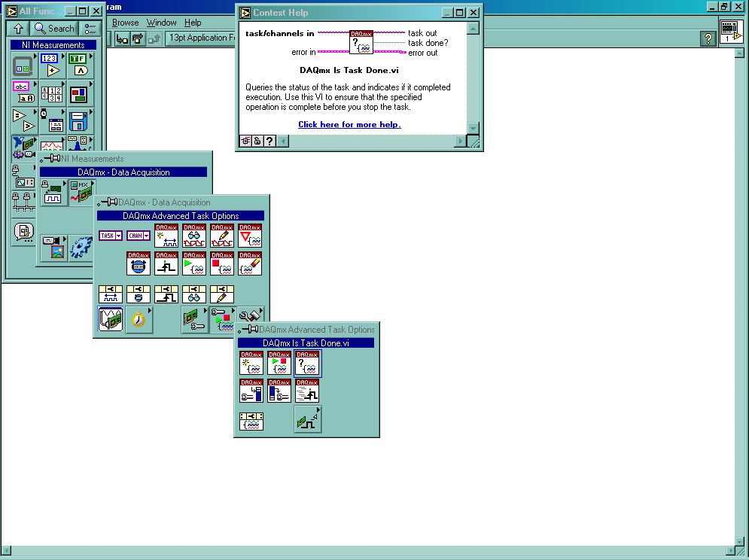Select the DAQmx Is Task Done VI icon
Image resolution: width=749 pixels, height=560 pixels.
coord(307,363)
